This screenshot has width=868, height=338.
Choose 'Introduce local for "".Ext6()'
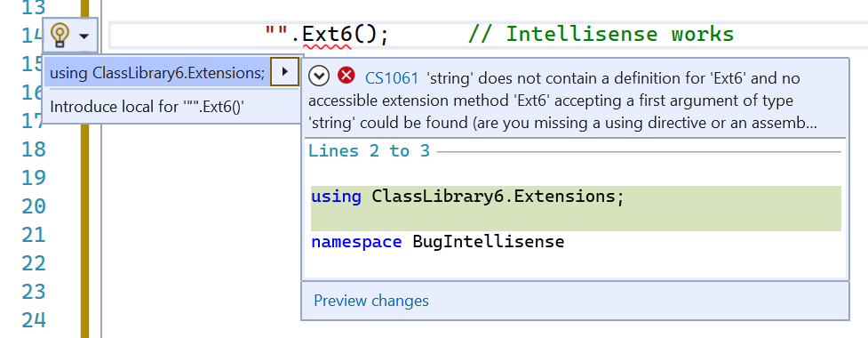147,107
